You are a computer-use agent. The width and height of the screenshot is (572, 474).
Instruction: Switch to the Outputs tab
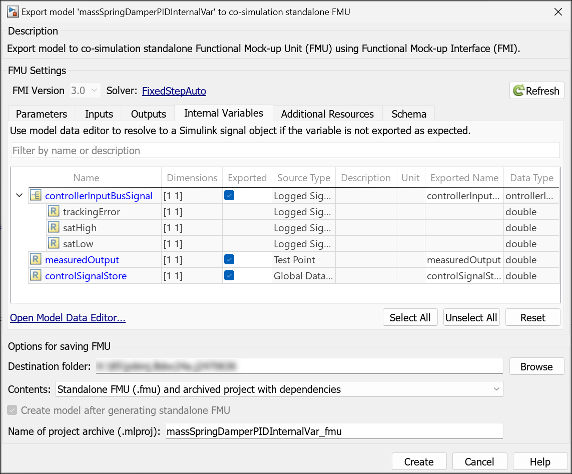[148, 114]
